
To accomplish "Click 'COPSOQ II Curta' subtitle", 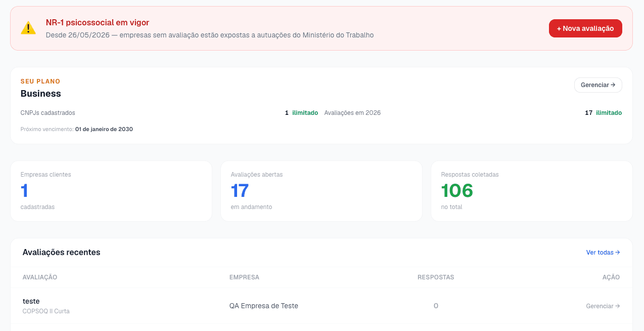I will 46,311.
